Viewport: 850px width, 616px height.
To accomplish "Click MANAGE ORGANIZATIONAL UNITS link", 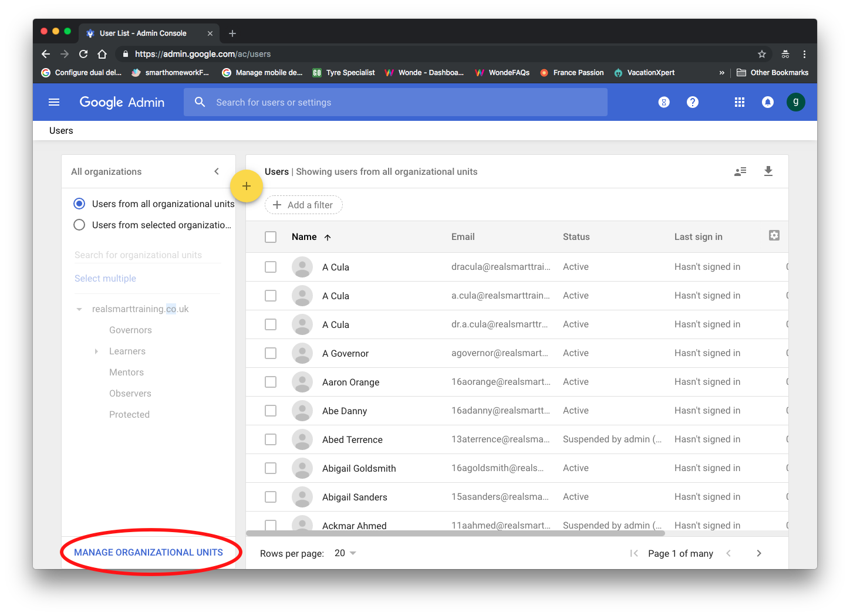I will click(x=149, y=552).
